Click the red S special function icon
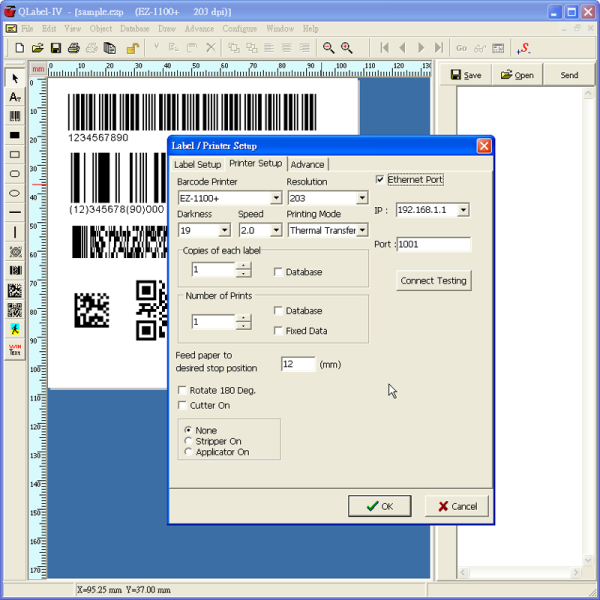 tap(523, 48)
